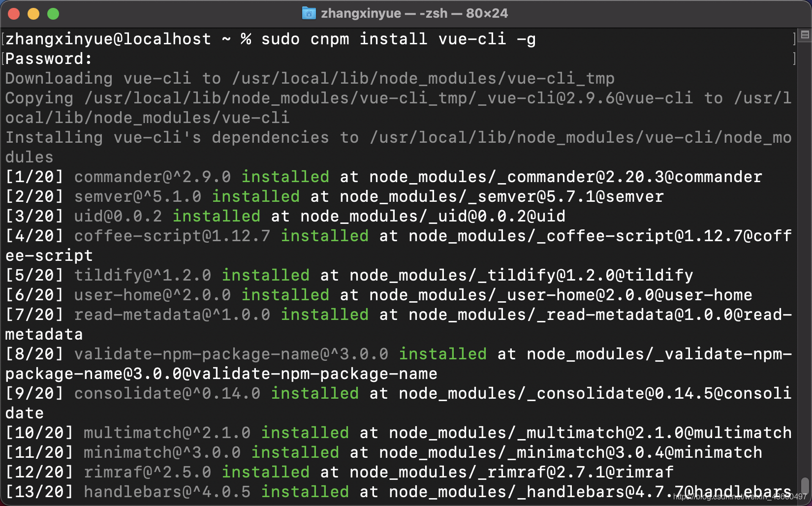This screenshot has height=506, width=812.
Task: Click the [1/20] commander@^2.9.0 line
Action: [384, 177]
